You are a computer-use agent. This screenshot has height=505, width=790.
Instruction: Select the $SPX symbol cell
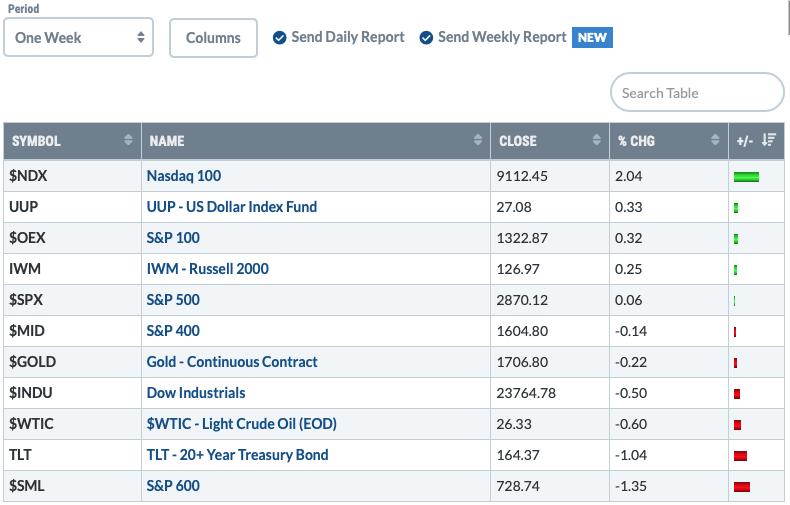coord(73,300)
